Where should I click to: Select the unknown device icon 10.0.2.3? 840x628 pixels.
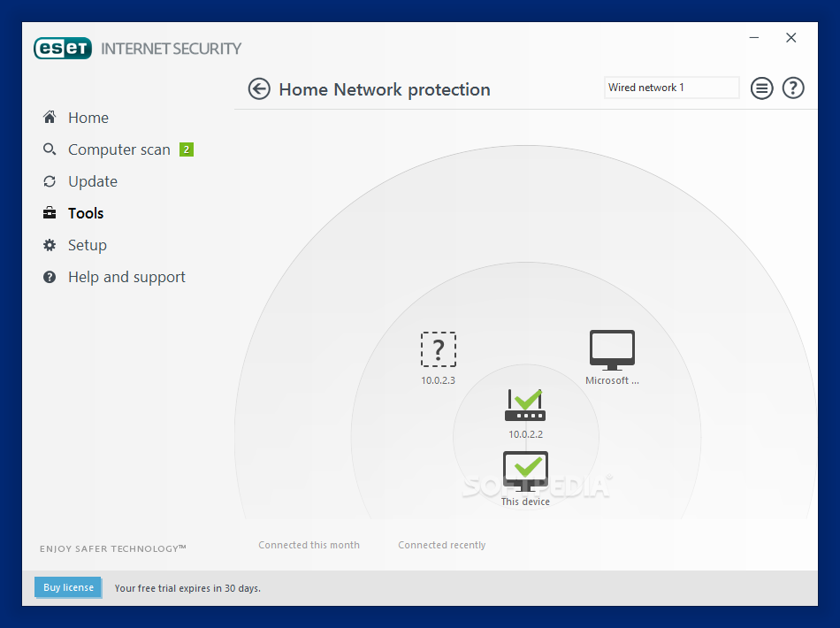(x=439, y=349)
